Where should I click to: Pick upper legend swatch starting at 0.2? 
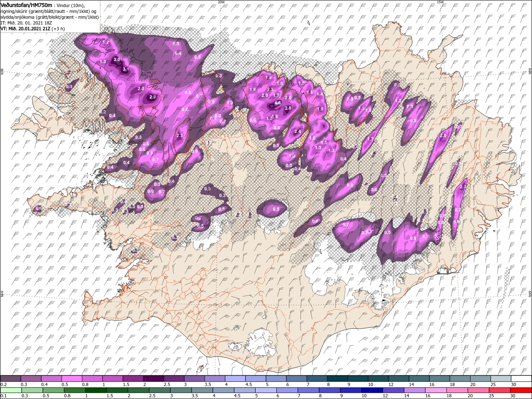tap(10, 379)
